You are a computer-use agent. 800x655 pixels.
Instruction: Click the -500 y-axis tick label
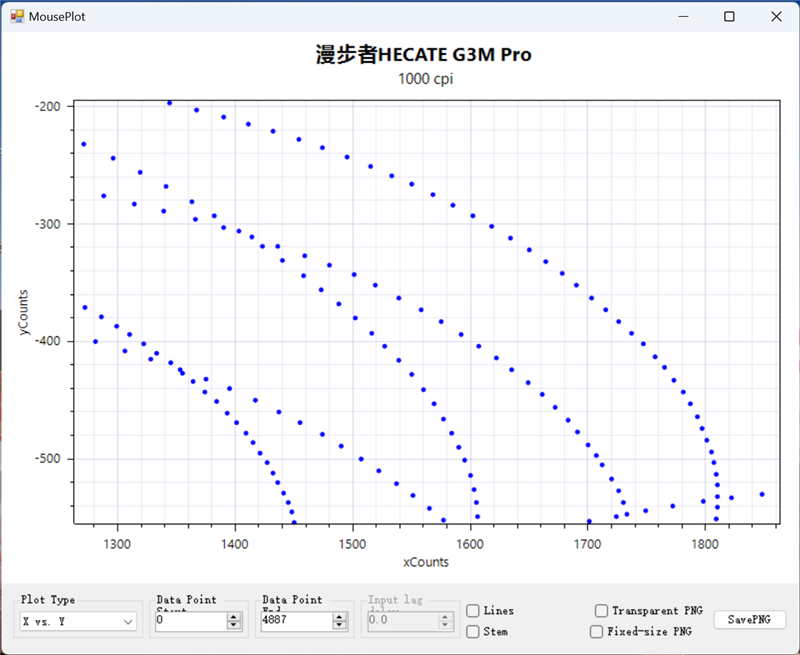coord(47,459)
